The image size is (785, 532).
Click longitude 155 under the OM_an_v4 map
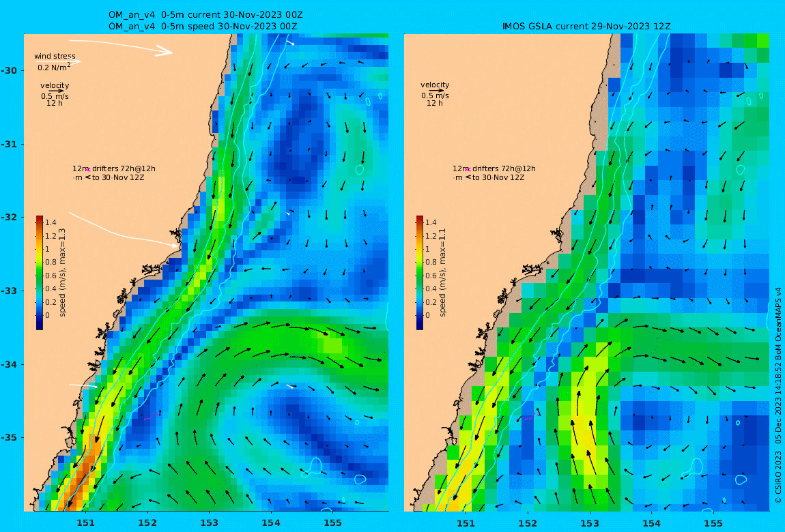[x=333, y=523]
